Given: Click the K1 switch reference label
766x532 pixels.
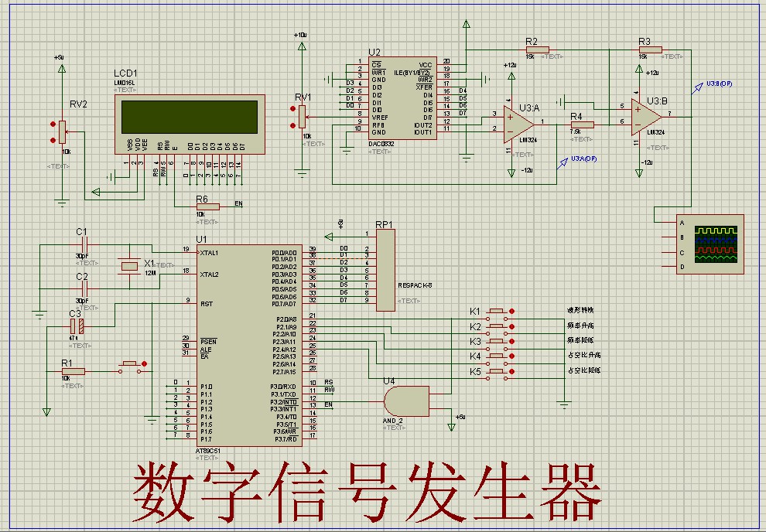Looking at the screenshot, I should click(x=475, y=312).
